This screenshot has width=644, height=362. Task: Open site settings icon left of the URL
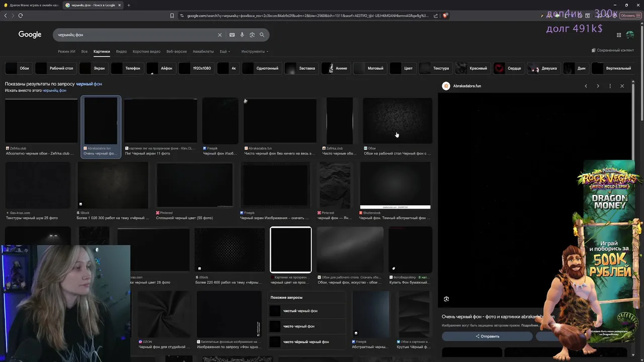(182, 16)
